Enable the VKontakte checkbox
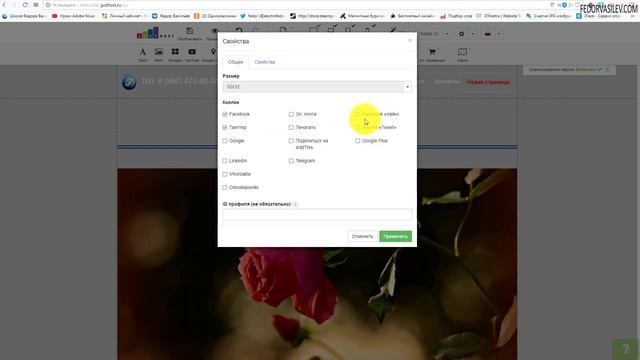Viewport: 640px width, 360px height. click(225, 174)
